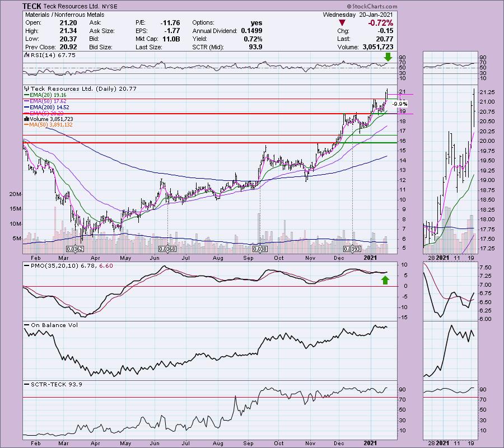Click the 20M volume axis label
Screen dimensions: 504x448
click(16, 194)
